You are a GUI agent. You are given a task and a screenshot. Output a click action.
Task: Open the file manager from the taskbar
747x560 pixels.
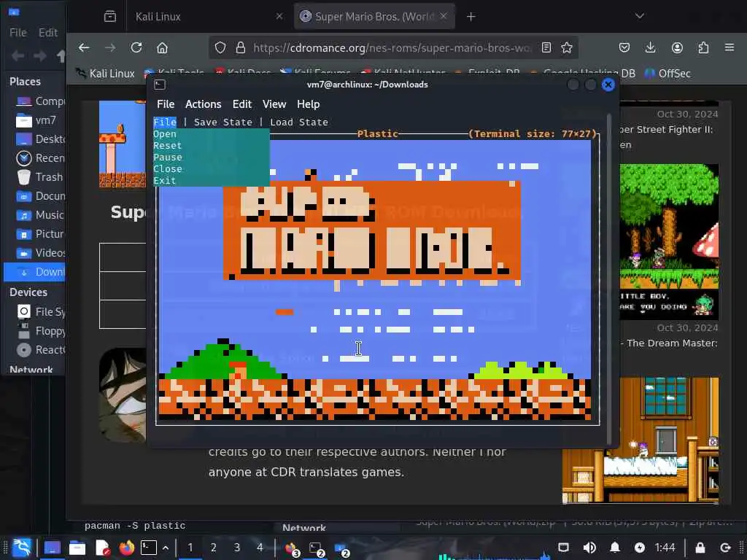[x=77, y=548]
